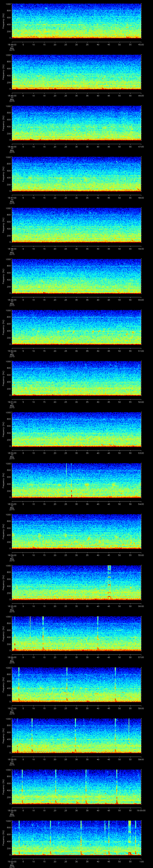The width and height of the screenshot is (153, 868).
Task: Select the spectrogram panel starting at 18:58:00
Action: (x=76, y=736)
